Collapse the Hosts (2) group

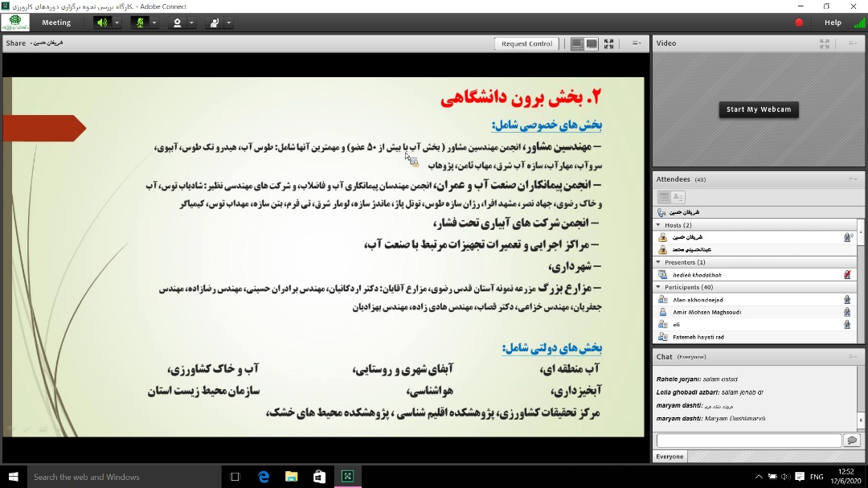[x=658, y=225]
